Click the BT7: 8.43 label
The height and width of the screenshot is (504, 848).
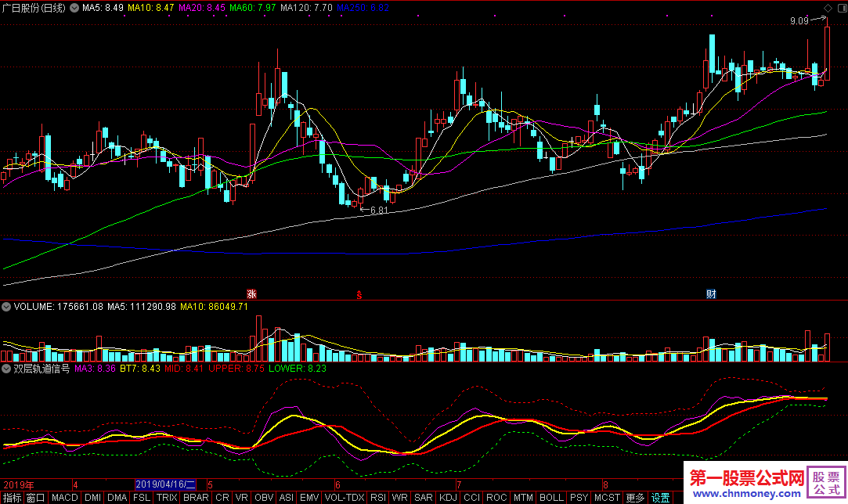[140, 369]
